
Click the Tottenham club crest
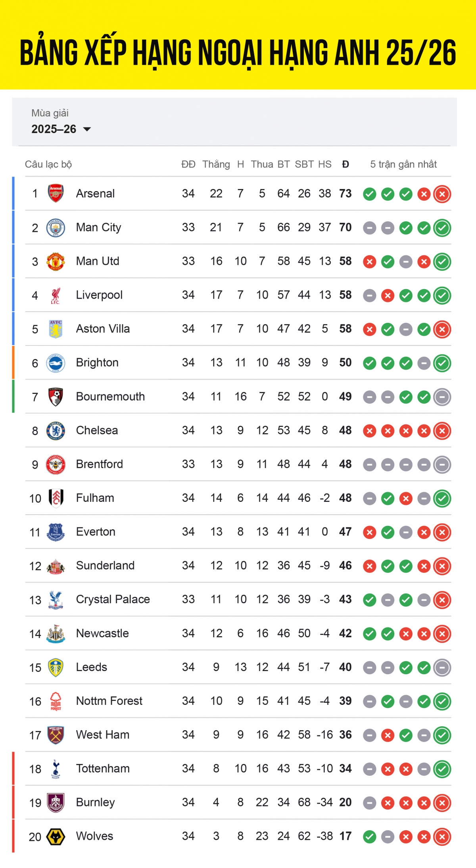(x=56, y=769)
